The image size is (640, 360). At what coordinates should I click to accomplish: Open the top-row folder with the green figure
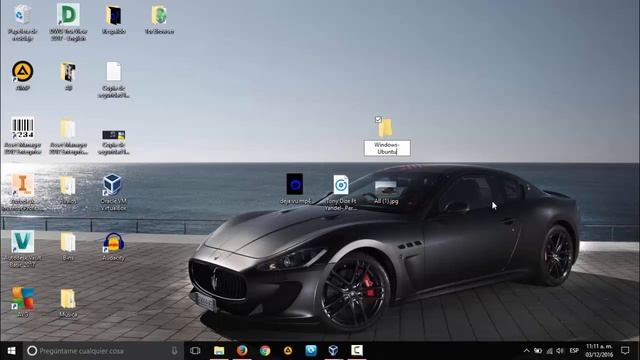tap(159, 16)
